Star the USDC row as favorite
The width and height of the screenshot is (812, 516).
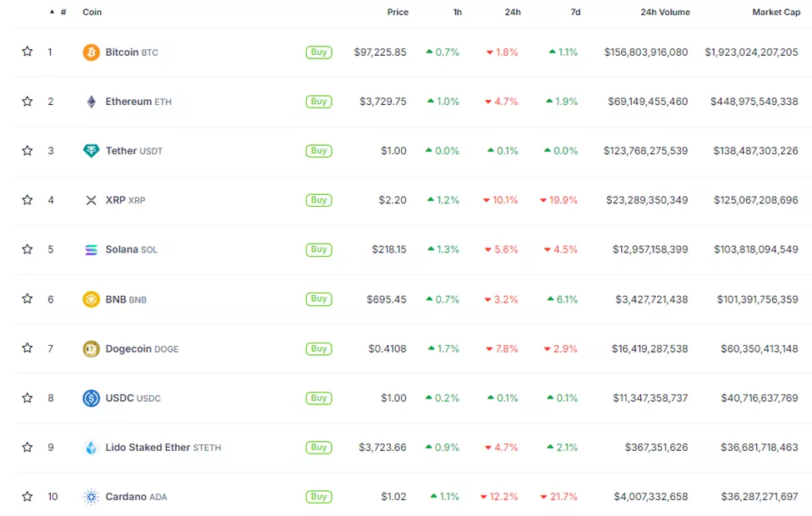coord(28,398)
